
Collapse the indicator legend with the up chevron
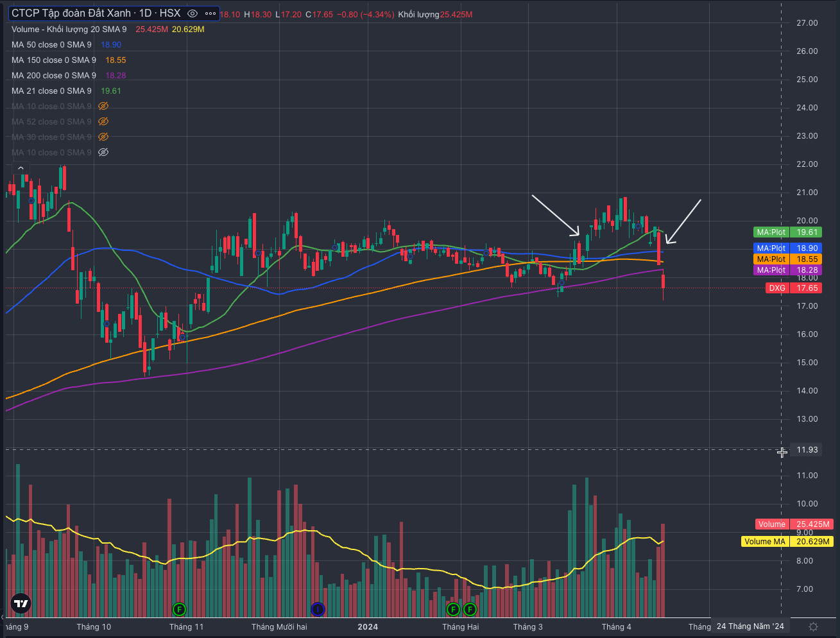[21, 168]
